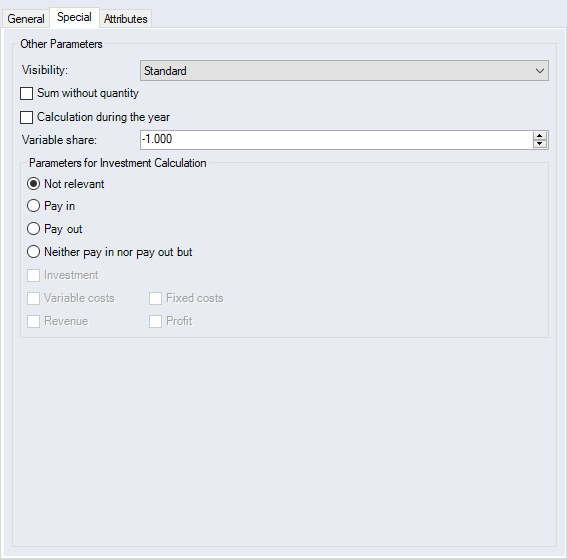Check the Variable costs checkbox
The height and width of the screenshot is (559, 567).
point(33,298)
